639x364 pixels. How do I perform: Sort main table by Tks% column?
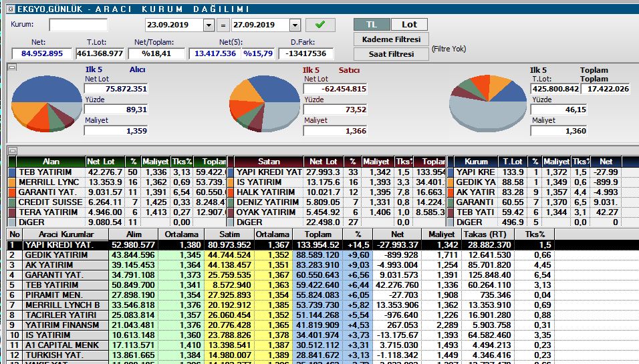tap(534, 234)
